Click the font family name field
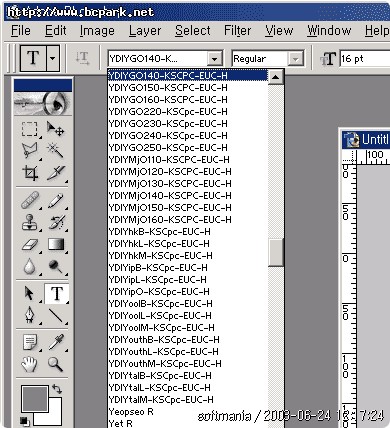 coord(157,59)
